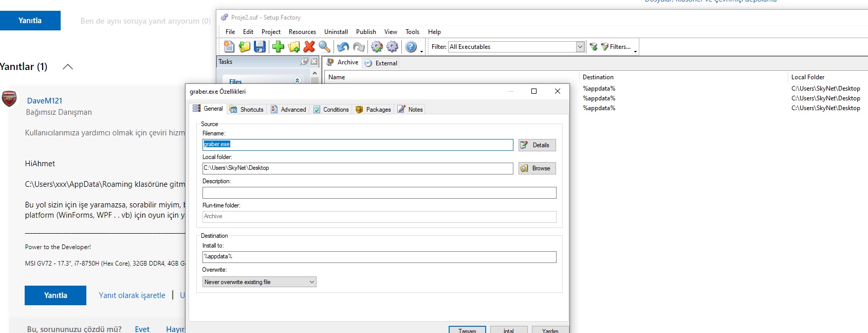
Task: Click Yanıtla button under DaveM121's answer
Action: [x=56, y=295]
